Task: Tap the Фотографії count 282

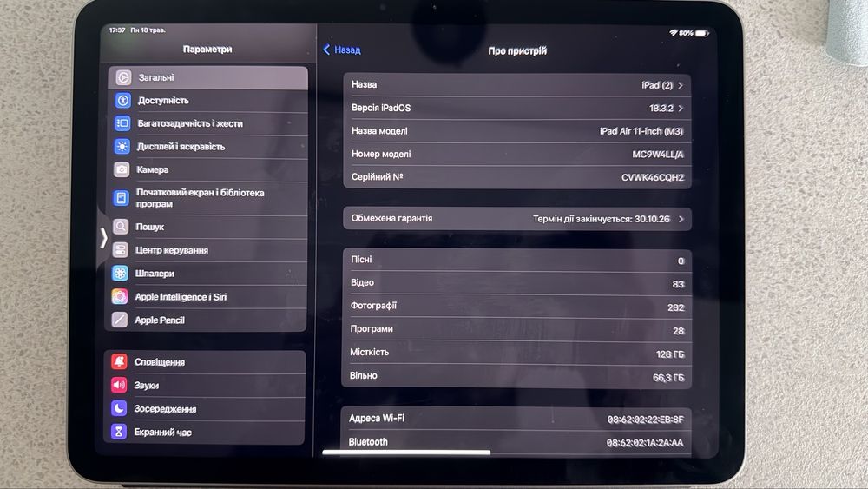Action: click(x=676, y=307)
